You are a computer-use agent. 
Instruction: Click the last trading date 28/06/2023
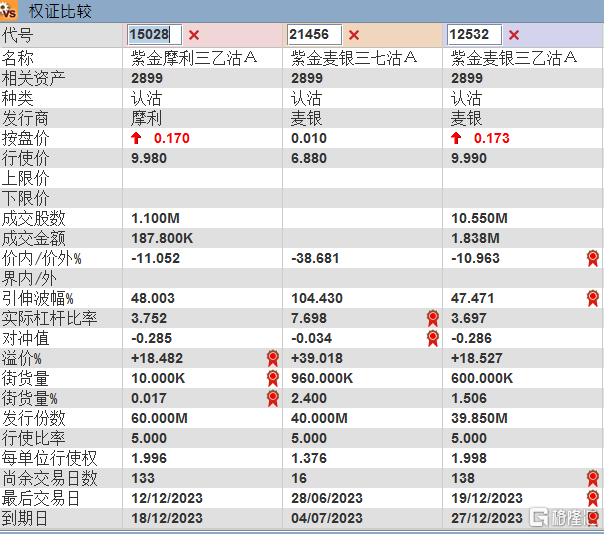pos(327,499)
